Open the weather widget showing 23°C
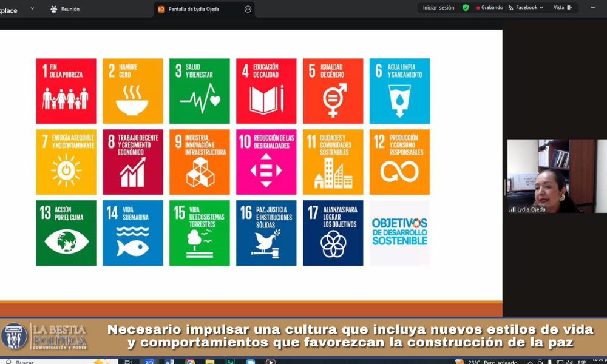Viewport: 607px width, 364px height. pos(487,362)
